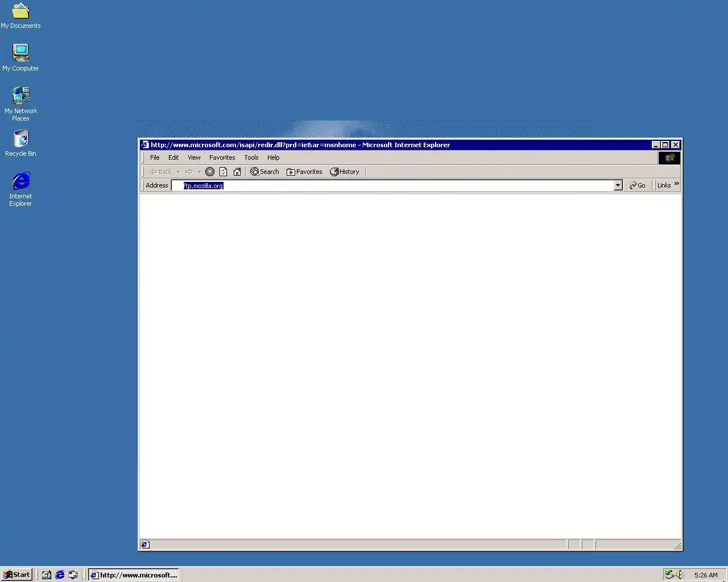Open the Forward history dropdown arrow
The height and width of the screenshot is (582, 728).
point(199,172)
